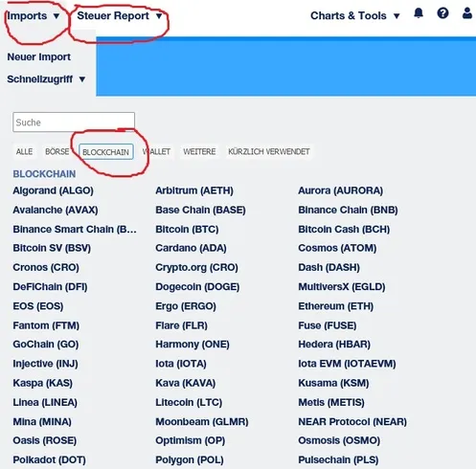The height and width of the screenshot is (469, 476).
Task: Pick Flare (FLR) from the list
Action: coord(182,325)
